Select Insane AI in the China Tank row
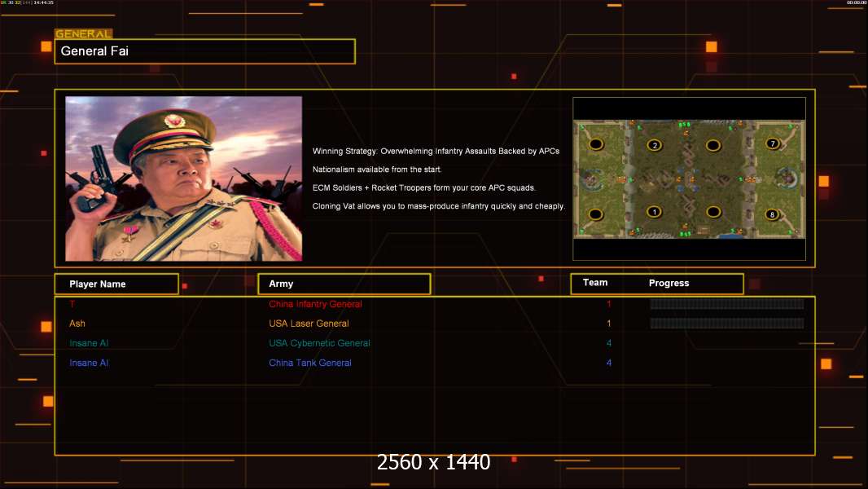The image size is (868, 489). tap(89, 363)
